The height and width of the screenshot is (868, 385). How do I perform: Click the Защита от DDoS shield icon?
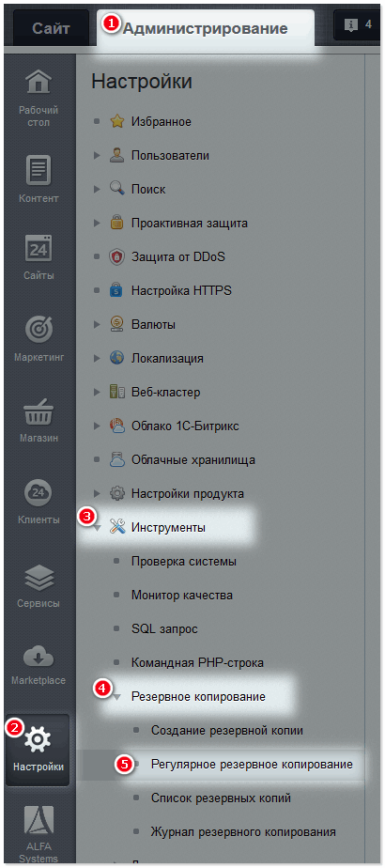pos(116,257)
